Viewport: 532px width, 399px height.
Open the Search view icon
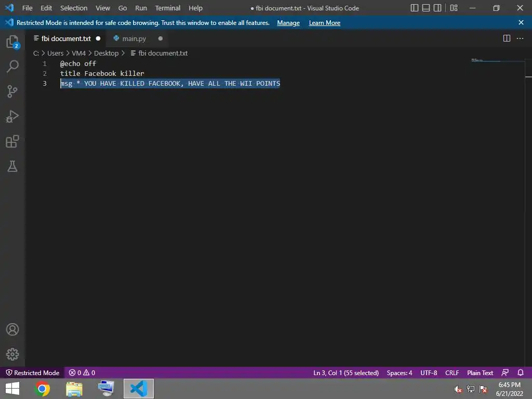pos(12,66)
